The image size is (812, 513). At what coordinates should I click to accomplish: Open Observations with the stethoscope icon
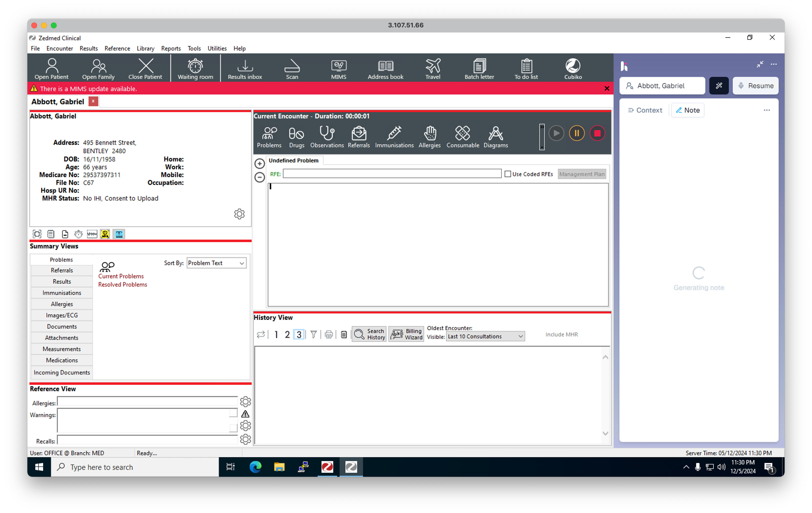tap(327, 137)
